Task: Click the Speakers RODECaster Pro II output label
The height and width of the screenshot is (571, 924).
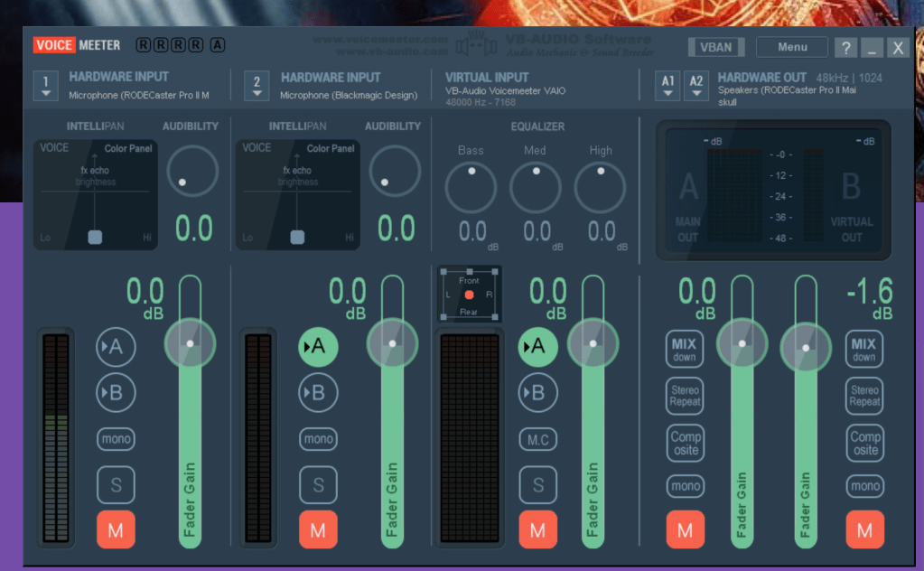Action: coord(787,90)
